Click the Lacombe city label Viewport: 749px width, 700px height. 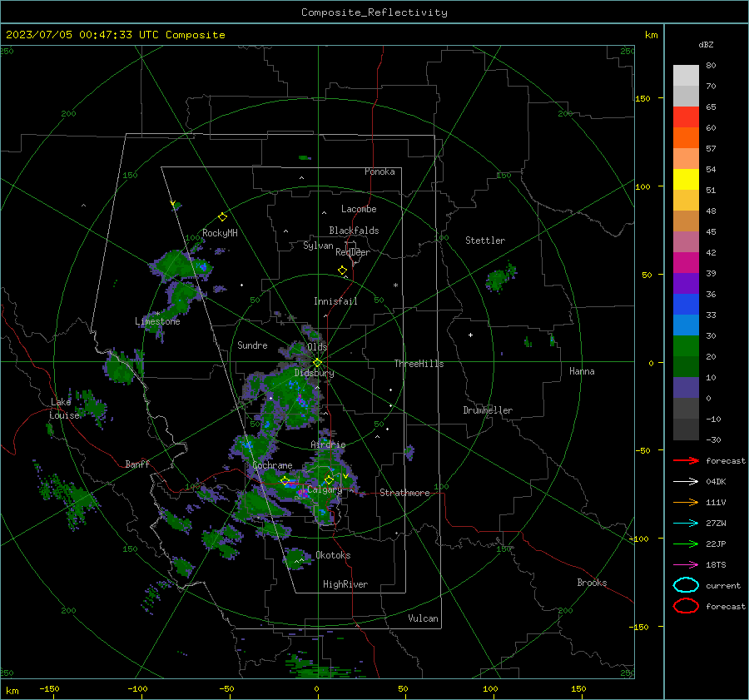[x=359, y=209]
